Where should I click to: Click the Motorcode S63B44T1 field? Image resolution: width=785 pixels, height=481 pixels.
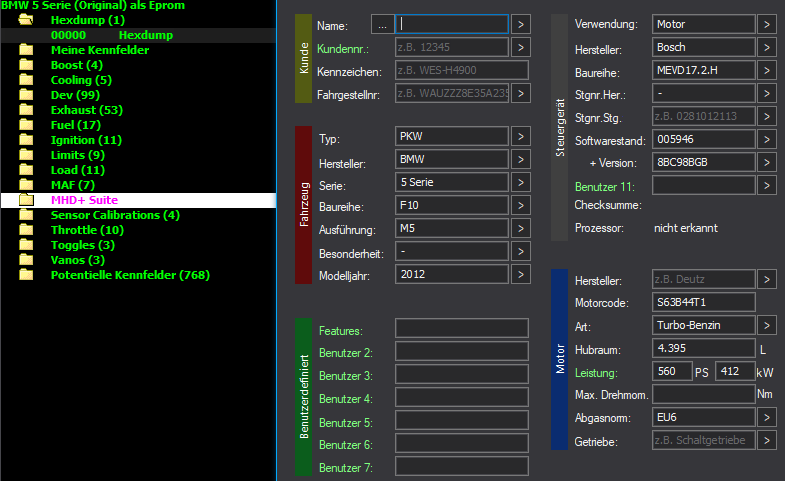tap(703, 303)
